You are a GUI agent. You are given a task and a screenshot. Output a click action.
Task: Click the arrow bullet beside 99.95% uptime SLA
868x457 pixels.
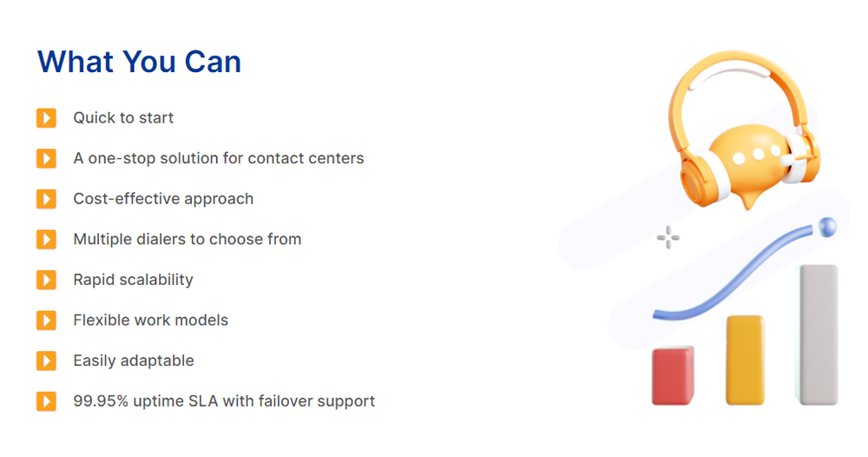tap(47, 401)
